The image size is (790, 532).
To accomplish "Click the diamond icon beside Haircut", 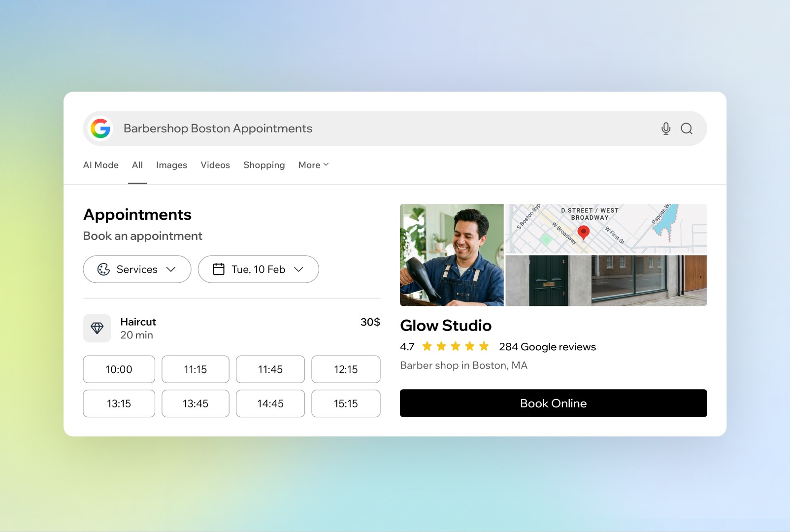I will pos(97,328).
